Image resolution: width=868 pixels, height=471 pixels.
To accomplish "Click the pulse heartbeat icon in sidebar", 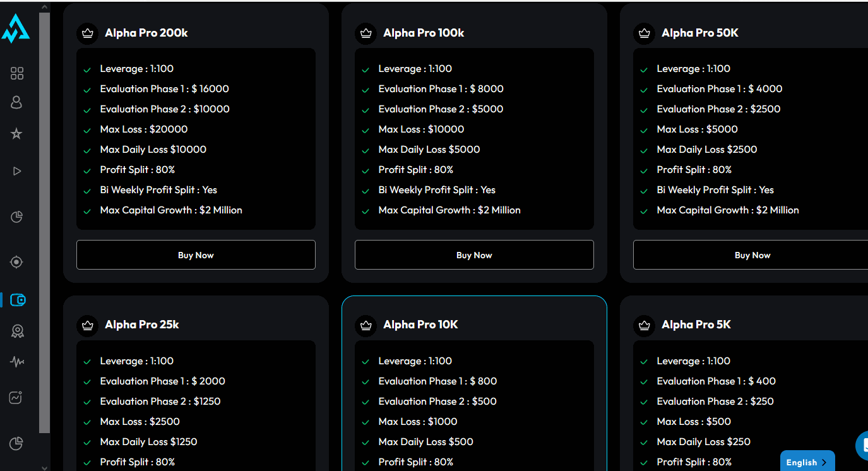I will [17, 362].
